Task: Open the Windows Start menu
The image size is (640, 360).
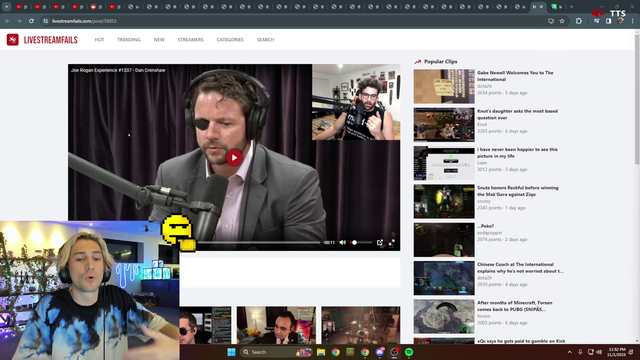Action: pos(231,352)
